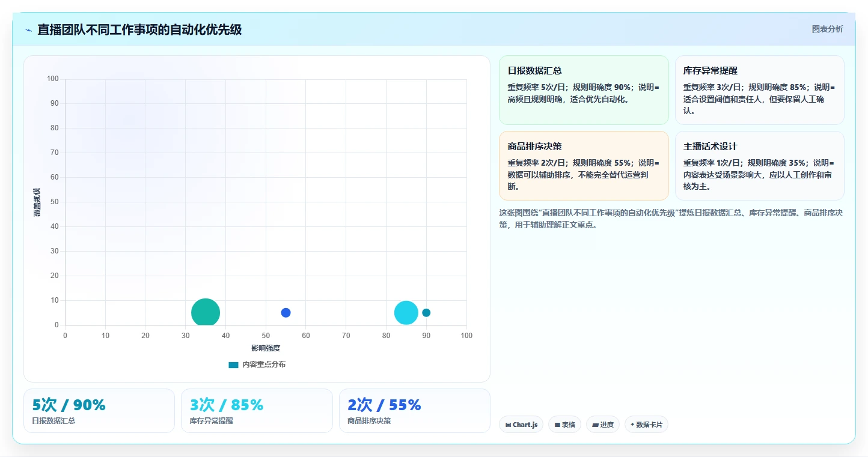This screenshot has height=457, width=868.
Task: Open the 库存异常提醒 info card title
Action: (x=711, y=70)
